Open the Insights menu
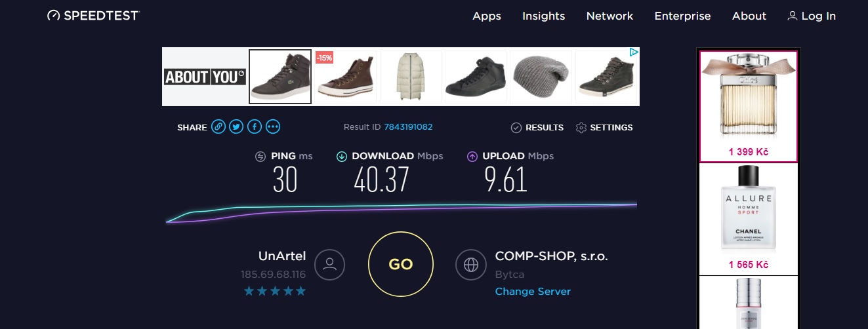 [x=543, y=16]
